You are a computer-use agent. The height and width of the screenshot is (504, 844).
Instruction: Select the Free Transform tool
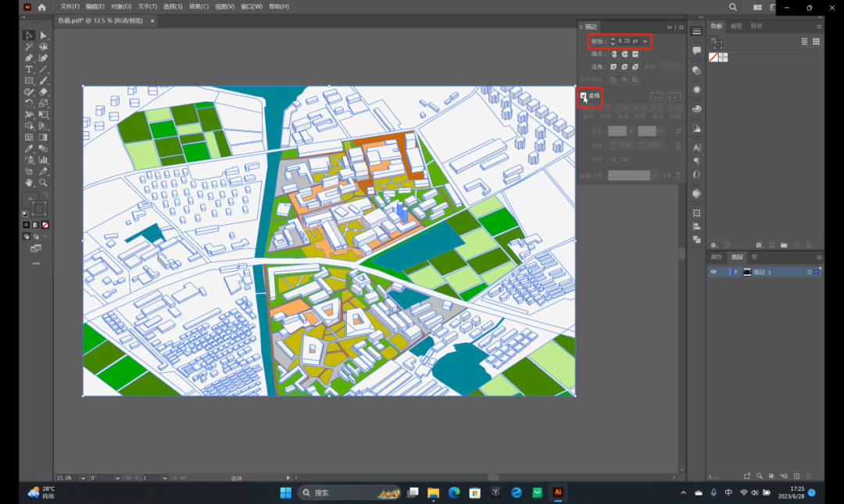(x=44, y=115)
